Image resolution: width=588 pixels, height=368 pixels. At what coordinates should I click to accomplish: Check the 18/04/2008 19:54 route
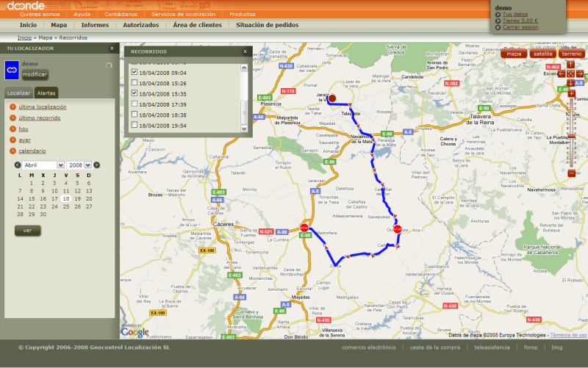click(135, 124)
